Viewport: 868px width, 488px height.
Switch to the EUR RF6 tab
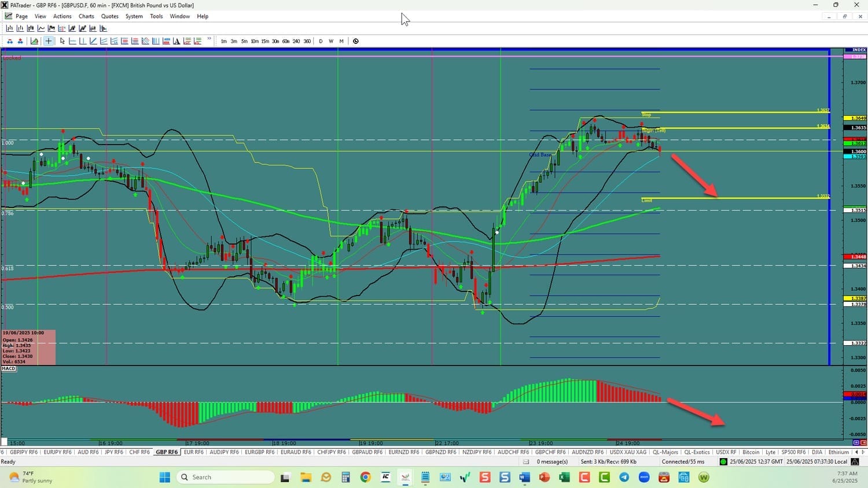[x=193, y=452]
